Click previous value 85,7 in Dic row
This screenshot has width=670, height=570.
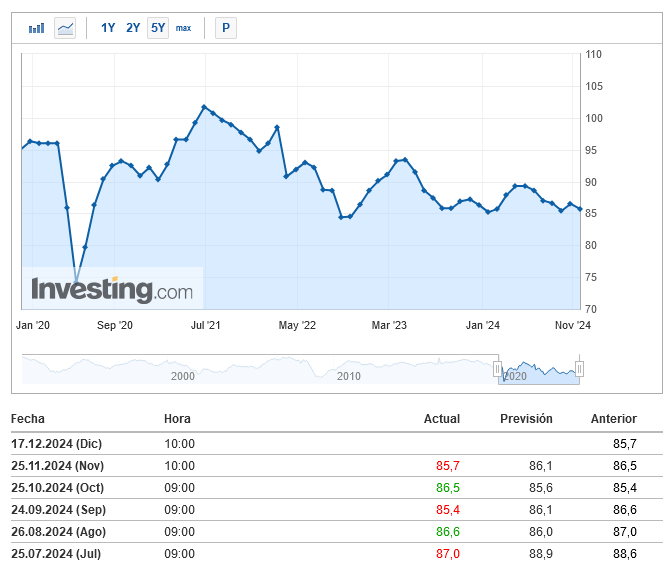click(x=625, y=444)
